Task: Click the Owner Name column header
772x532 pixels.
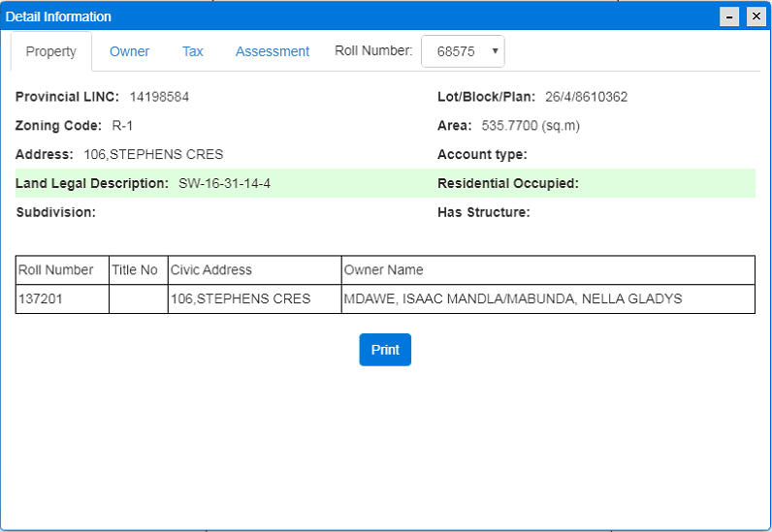Action: tap(384, 270)
